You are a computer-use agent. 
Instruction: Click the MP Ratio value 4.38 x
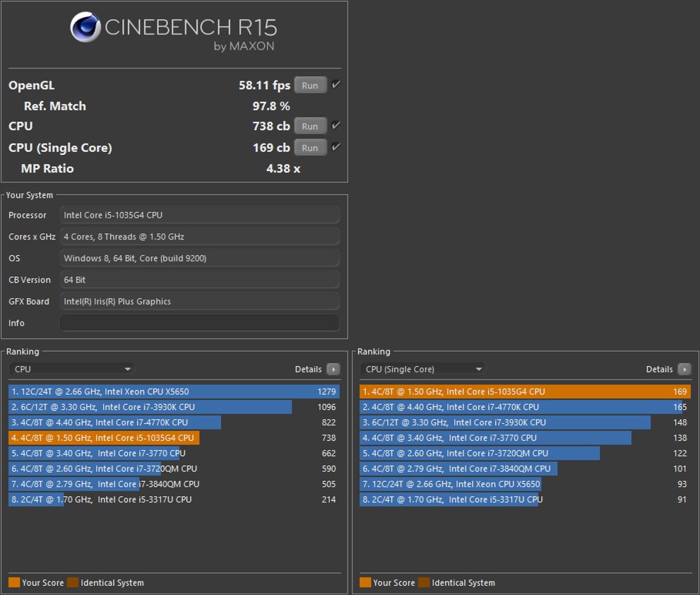point(283,169)
